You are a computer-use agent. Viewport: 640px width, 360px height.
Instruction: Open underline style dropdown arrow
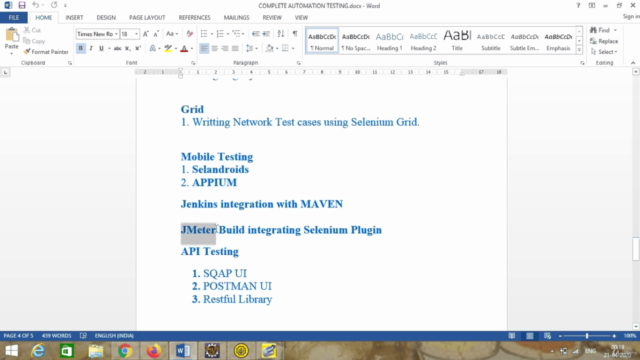[109, 48]
